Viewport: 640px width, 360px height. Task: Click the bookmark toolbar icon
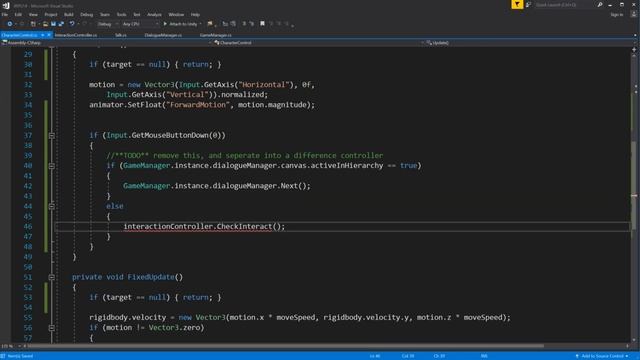click(x=262, y=24)
